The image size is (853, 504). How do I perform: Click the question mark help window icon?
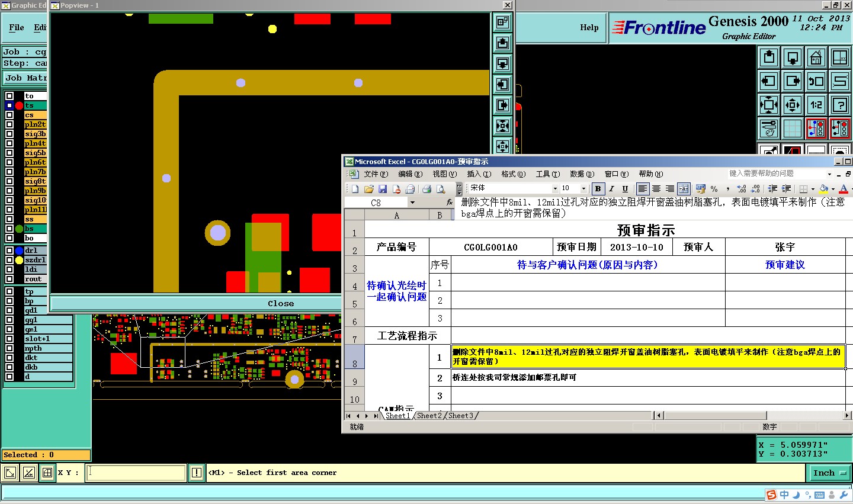tap(840, 105)
